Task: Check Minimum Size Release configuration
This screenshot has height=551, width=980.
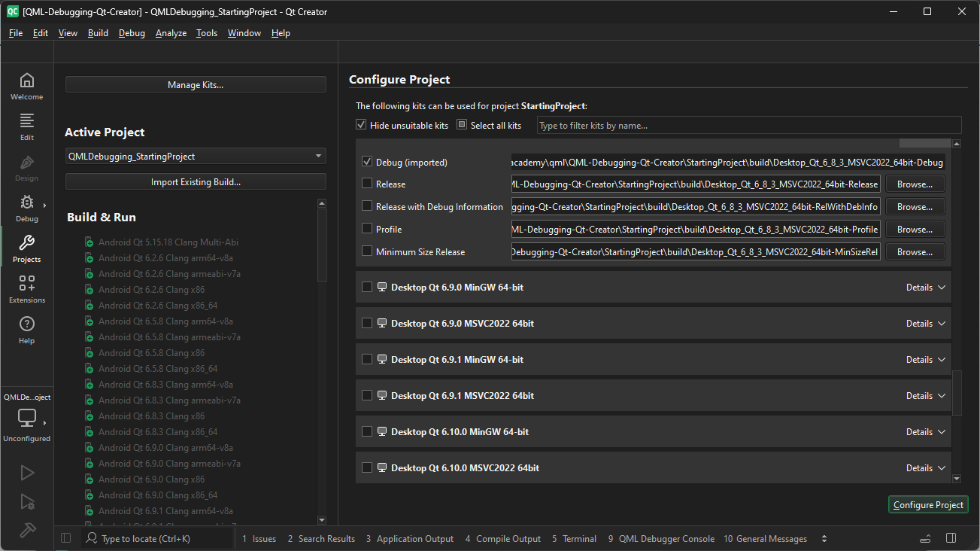Action: coord(367,251)
